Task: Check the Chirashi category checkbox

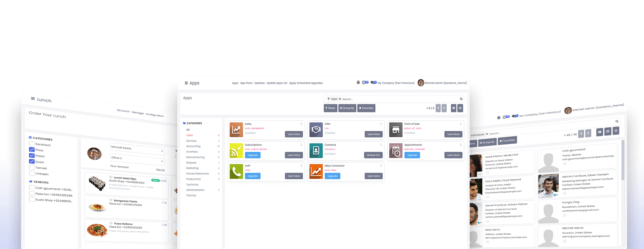Action: coord(32,173)
